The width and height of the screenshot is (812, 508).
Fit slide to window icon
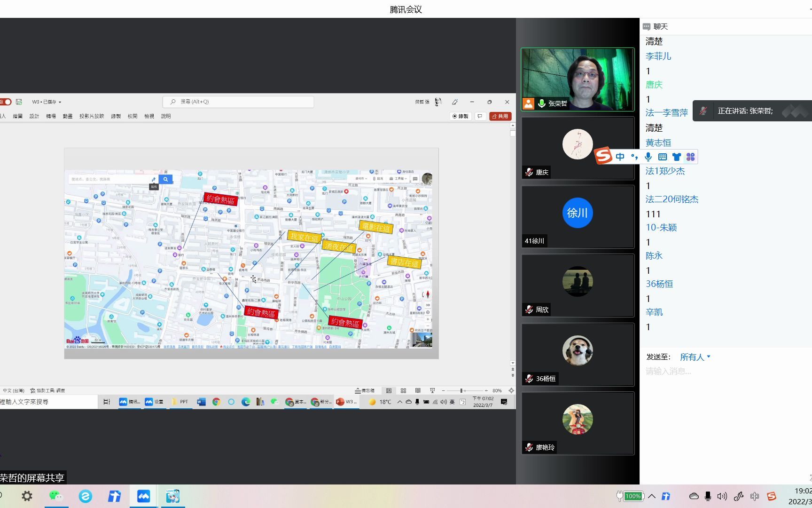tap(511, 390)
